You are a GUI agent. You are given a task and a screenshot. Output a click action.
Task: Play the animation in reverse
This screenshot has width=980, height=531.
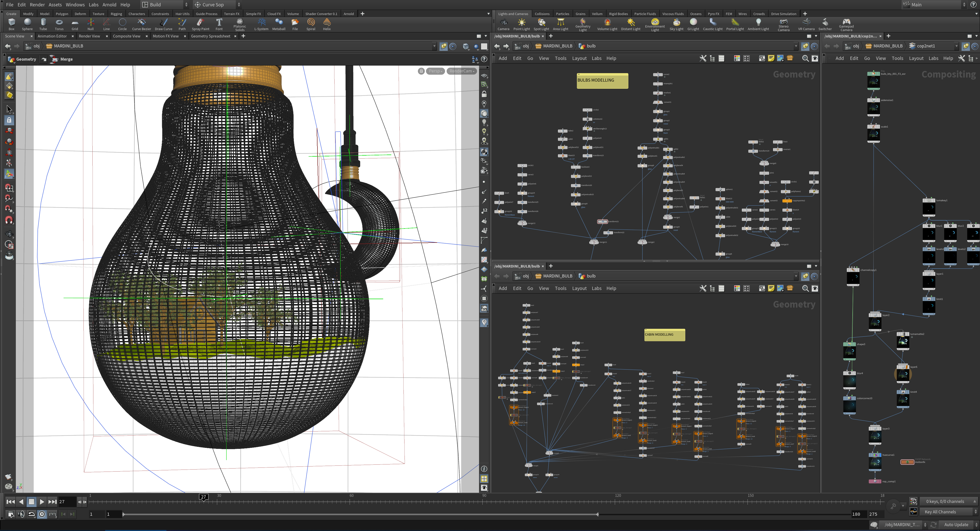click(x=21, y=502)
